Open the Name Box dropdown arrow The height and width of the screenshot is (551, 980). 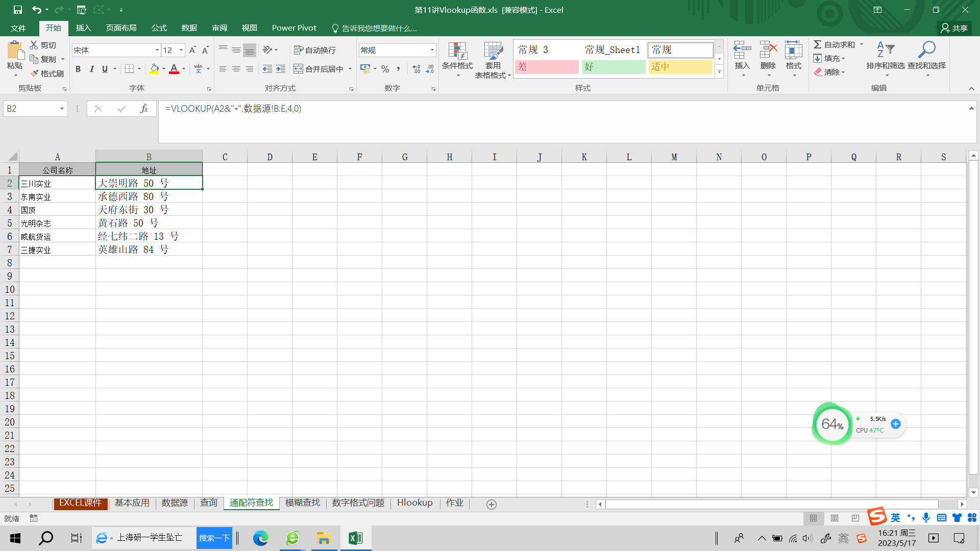[62, 109]
